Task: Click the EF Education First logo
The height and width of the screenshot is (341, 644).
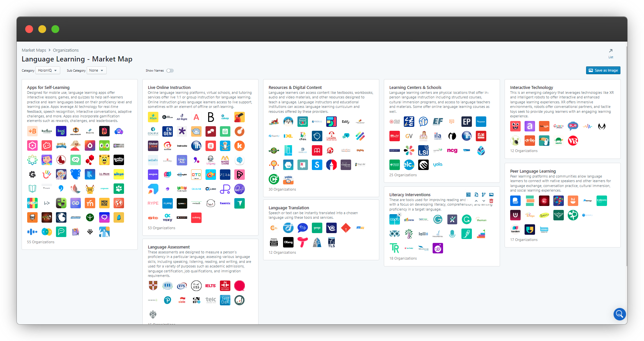Action: [438, 122]
